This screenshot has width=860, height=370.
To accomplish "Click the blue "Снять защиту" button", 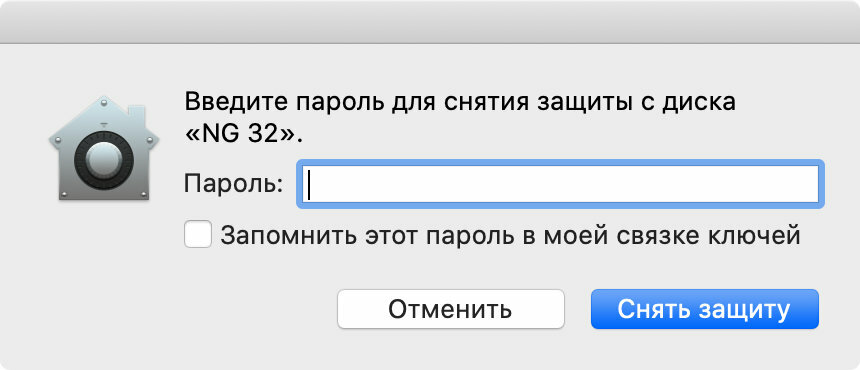I will [704, 309].
